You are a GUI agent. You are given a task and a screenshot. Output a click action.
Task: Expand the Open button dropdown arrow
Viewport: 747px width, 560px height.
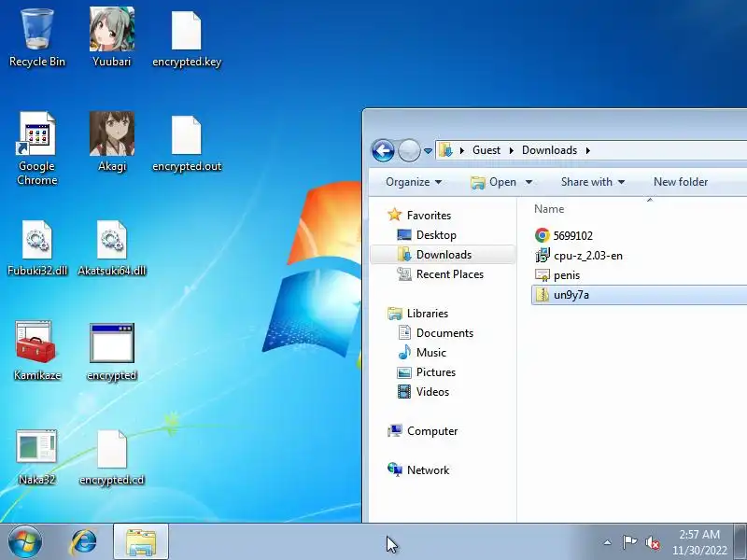[x=529, y=182]
